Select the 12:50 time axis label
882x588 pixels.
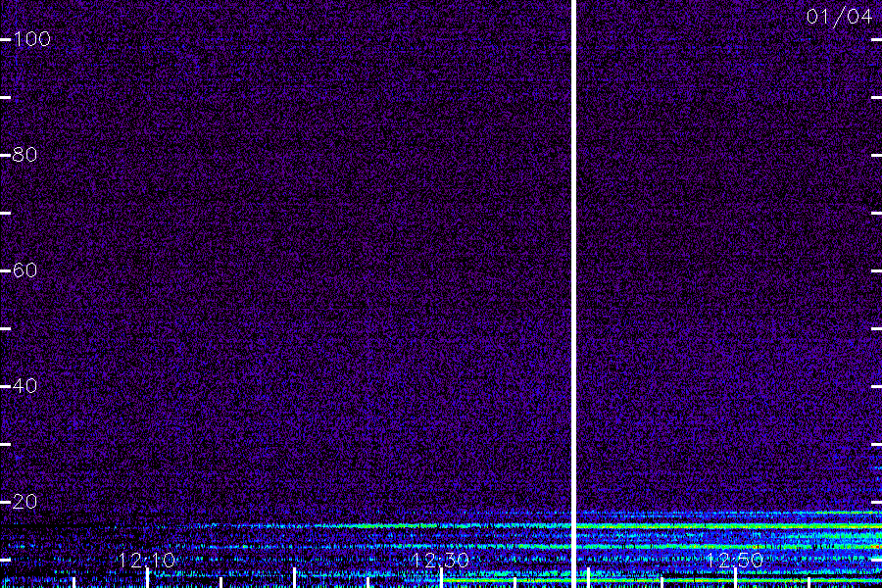click(x=735, y=561)
